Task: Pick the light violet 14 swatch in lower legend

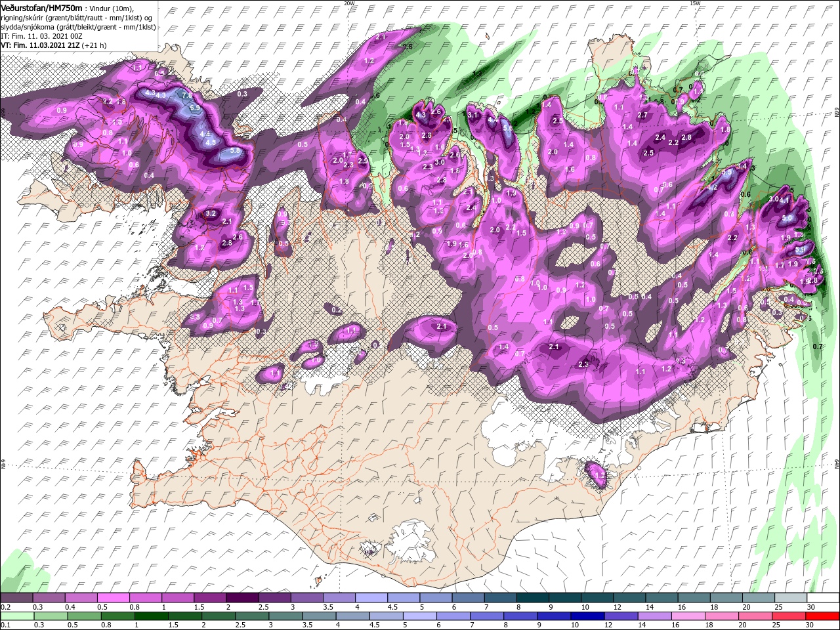Action: [x=655, y=616]
